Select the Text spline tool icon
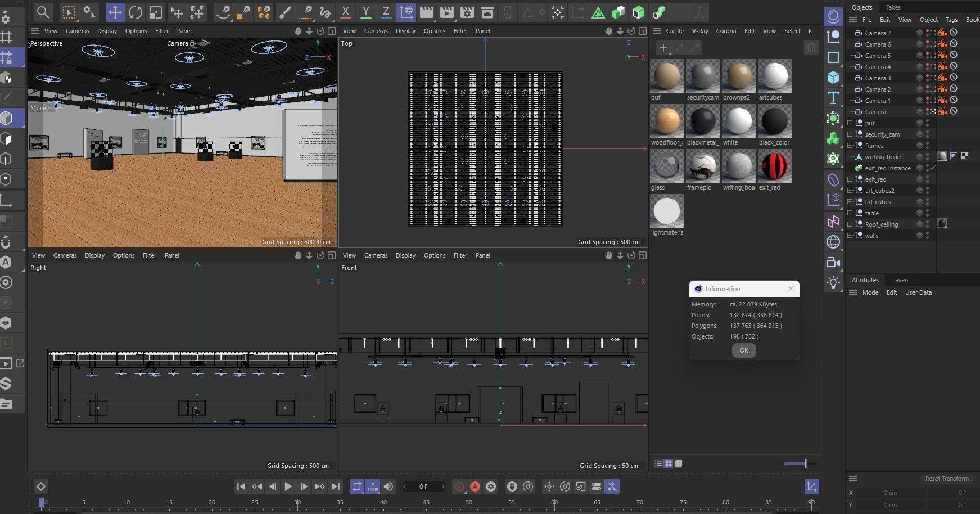Screen dimensions: 980x514 [833, 98]
